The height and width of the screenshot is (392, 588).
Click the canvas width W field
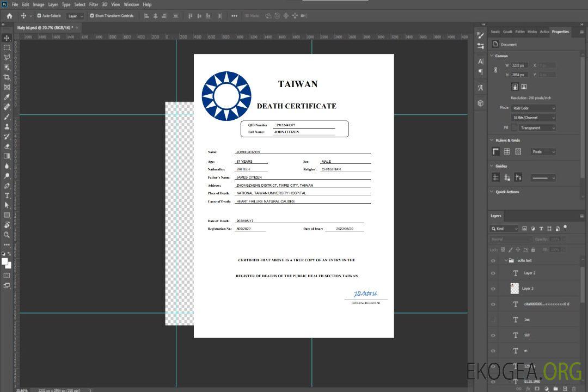pyautogui.click(x=520, y=65)
